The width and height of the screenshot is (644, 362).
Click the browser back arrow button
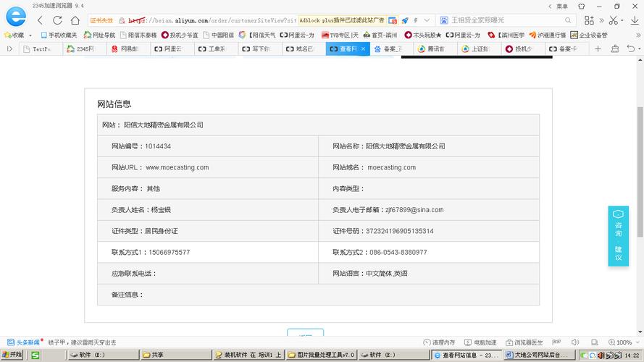pyautogui.click(x=40, y=20)
